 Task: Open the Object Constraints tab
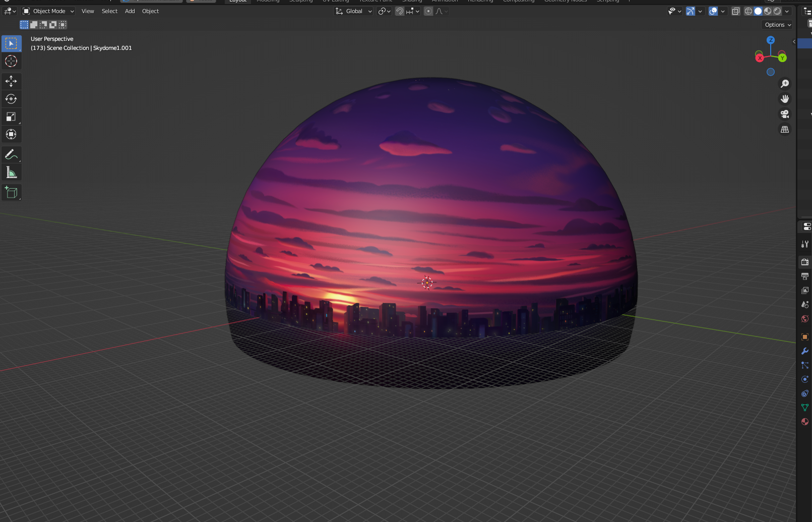805,393
